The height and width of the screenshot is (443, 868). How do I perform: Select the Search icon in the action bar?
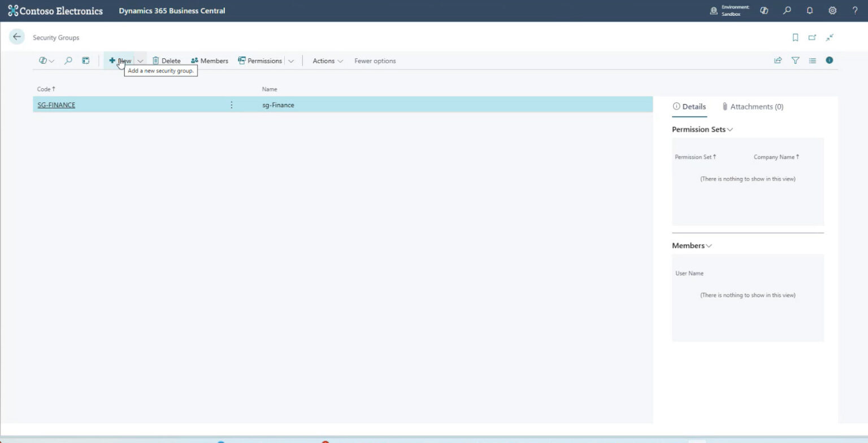(x=68, y=60)
